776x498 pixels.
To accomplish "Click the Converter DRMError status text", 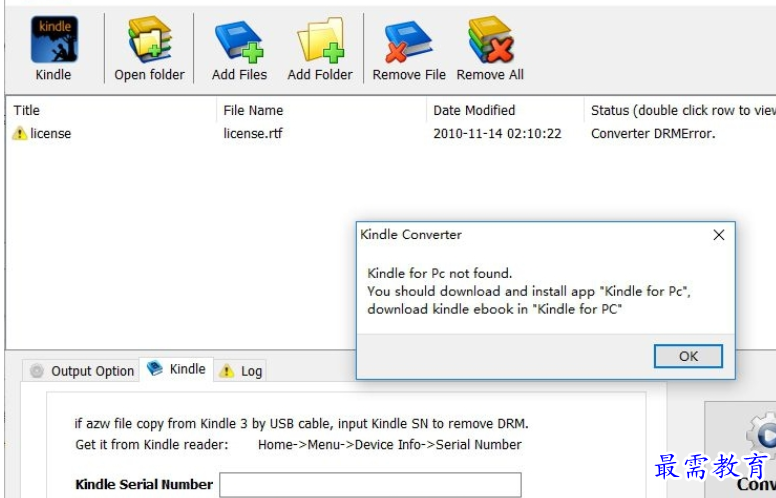I will 653,134.
